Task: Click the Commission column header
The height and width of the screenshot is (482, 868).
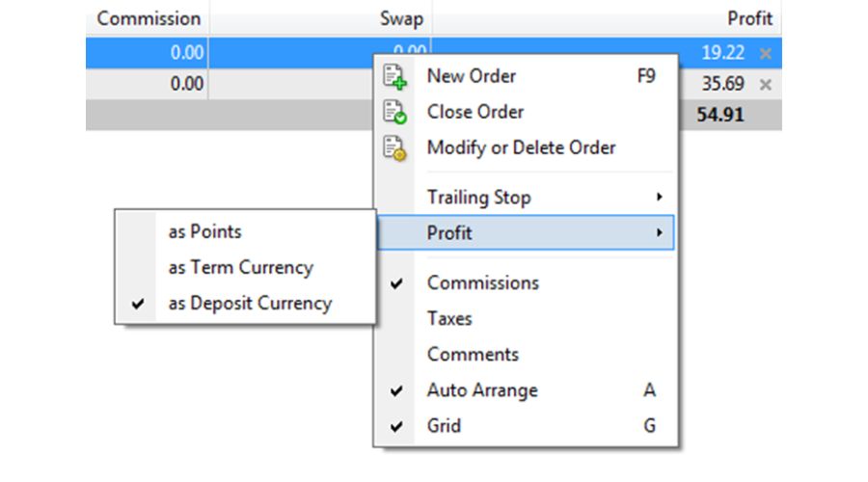Action: (149, 18)
